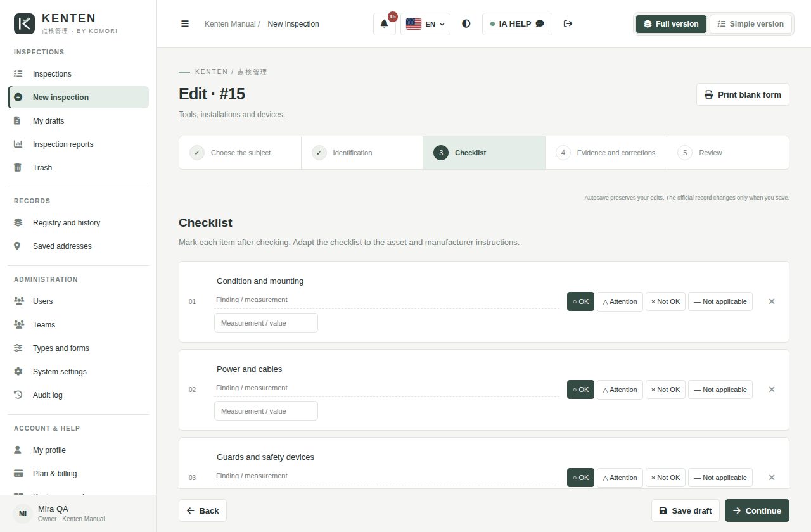811x532 pixels.
Task: Set Guards and safety devices Not applicable
Action: (720, 478)
